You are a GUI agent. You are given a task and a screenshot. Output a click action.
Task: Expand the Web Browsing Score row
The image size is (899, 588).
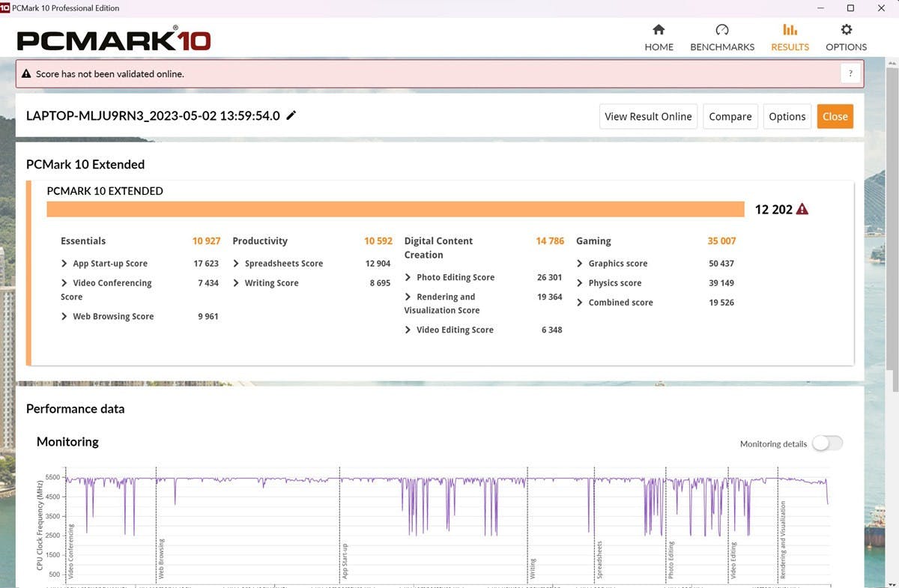point(64,317)
